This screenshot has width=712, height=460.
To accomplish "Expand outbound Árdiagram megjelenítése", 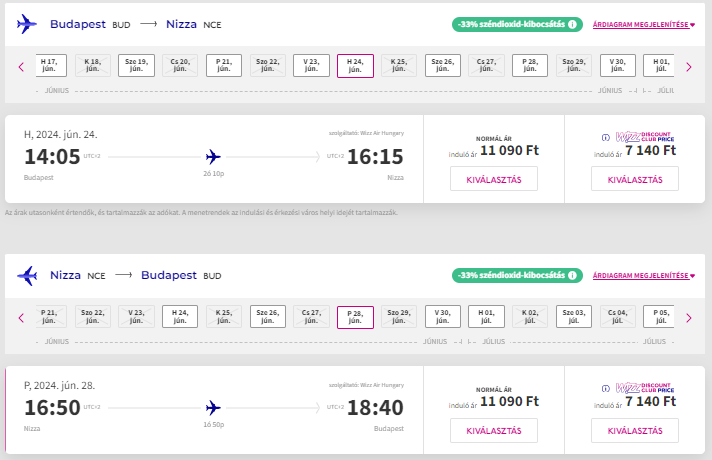I will click(643, 24).
